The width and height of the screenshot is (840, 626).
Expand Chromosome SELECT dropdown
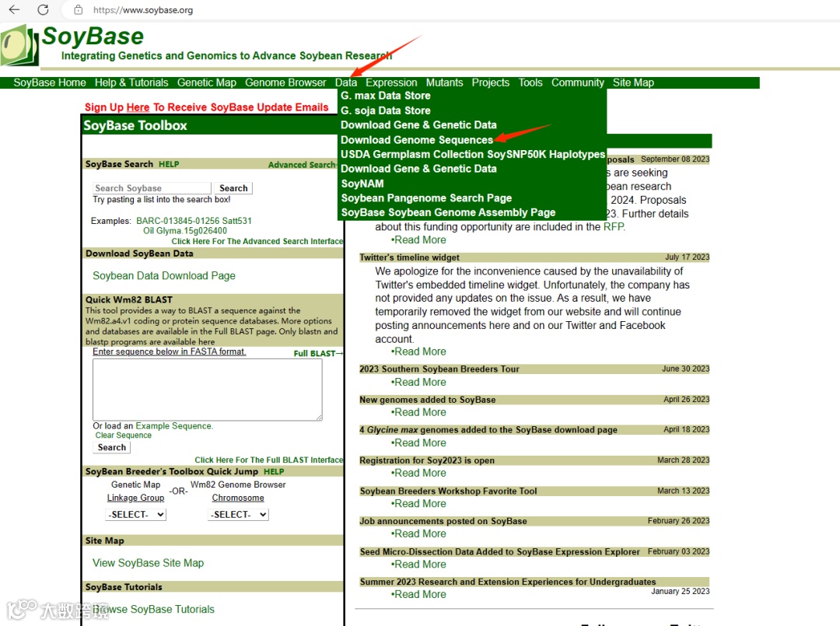point(238,515)
